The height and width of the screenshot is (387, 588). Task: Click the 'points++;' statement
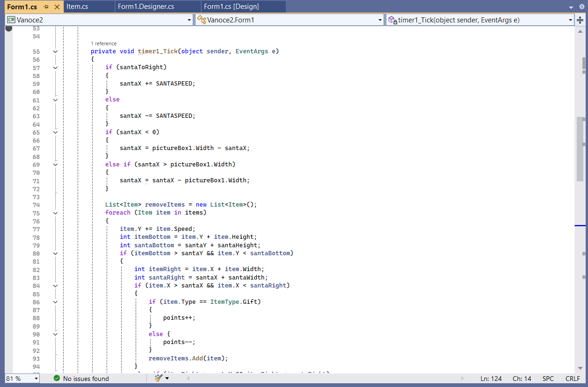tap(179, 318)
